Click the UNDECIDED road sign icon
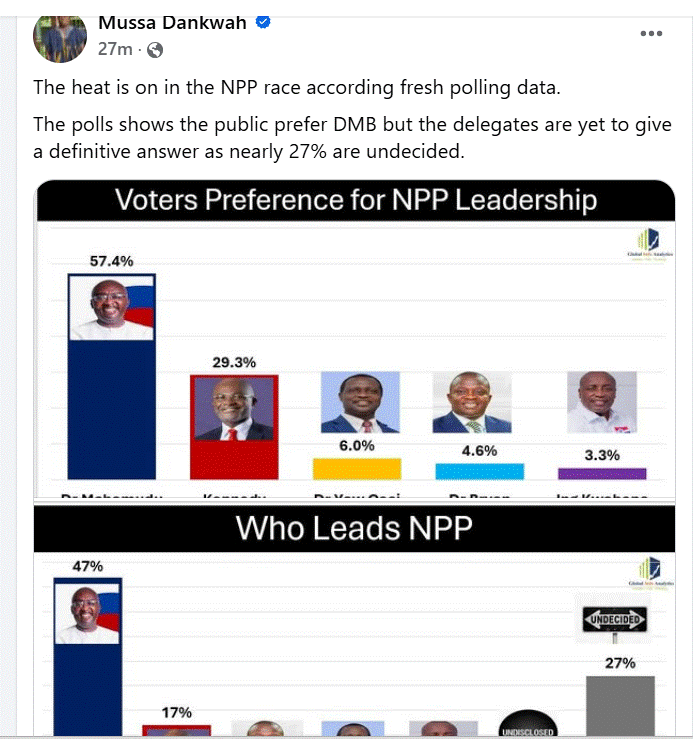This screenshot has height=739, width=693. click(615, 621)
